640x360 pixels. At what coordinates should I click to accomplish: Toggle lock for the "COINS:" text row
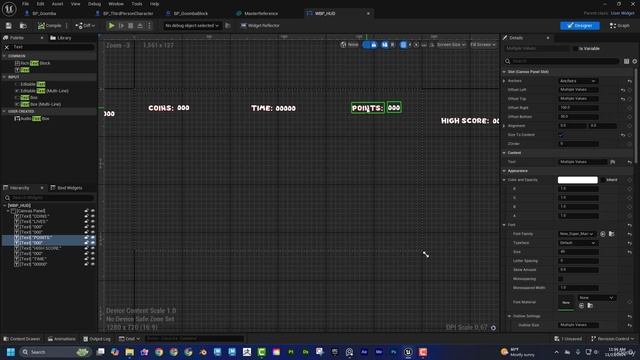(x=87, y=216)
